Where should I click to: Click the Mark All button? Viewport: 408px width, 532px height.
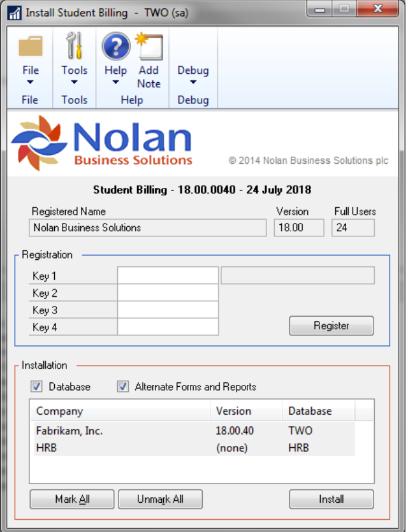[72, 500]
